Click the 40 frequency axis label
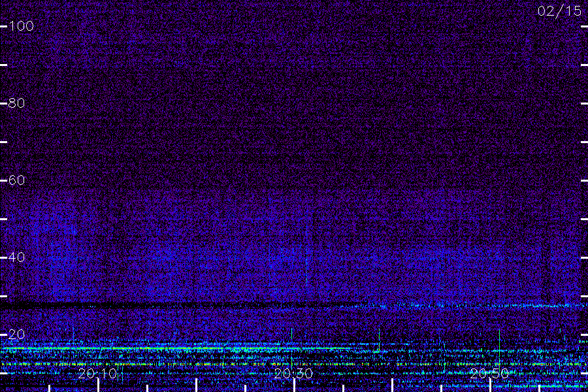Viewport: 588px width, 392px height. tap(16, 257)
